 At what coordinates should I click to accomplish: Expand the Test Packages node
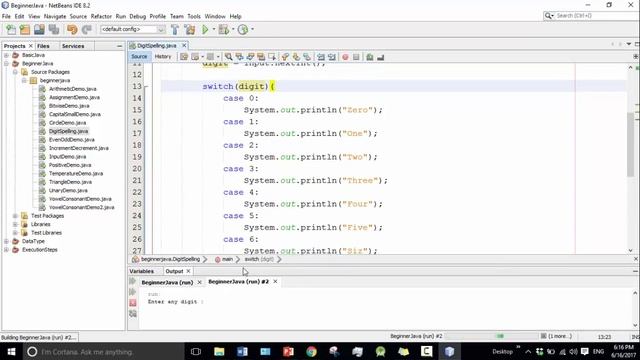[x=15, y=216]
